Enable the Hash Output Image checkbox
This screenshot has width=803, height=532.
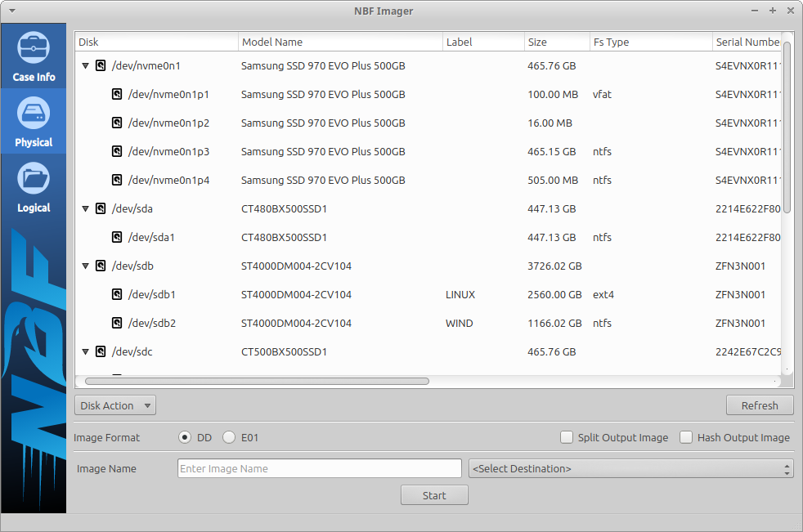(x=686, y=438)
